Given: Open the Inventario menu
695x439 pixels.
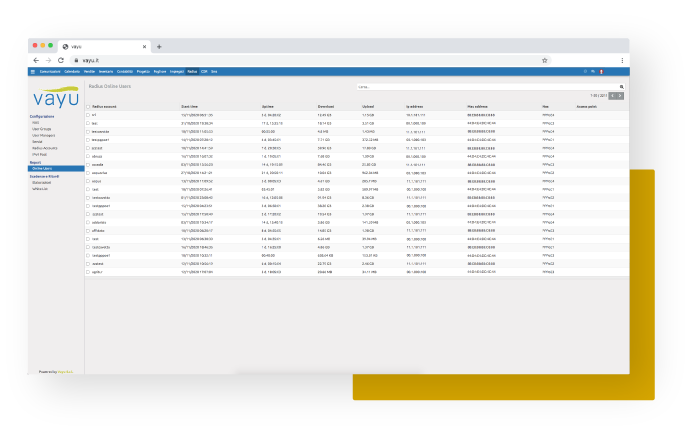Looking at the screenshot, I should click(x=106, y=72).
